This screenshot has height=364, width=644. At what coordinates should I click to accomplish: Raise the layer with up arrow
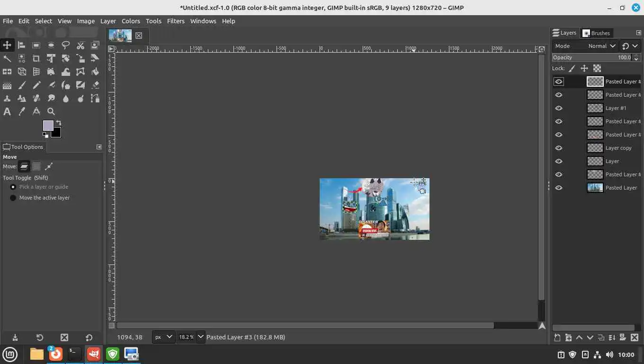tap(579, 337)
